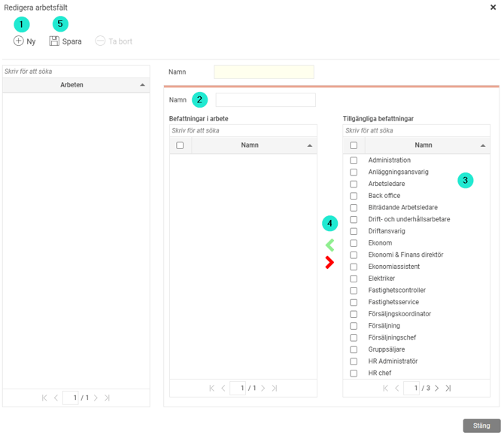Sort Tillgängliga befattningar Namn column arrow

[483, 145]
